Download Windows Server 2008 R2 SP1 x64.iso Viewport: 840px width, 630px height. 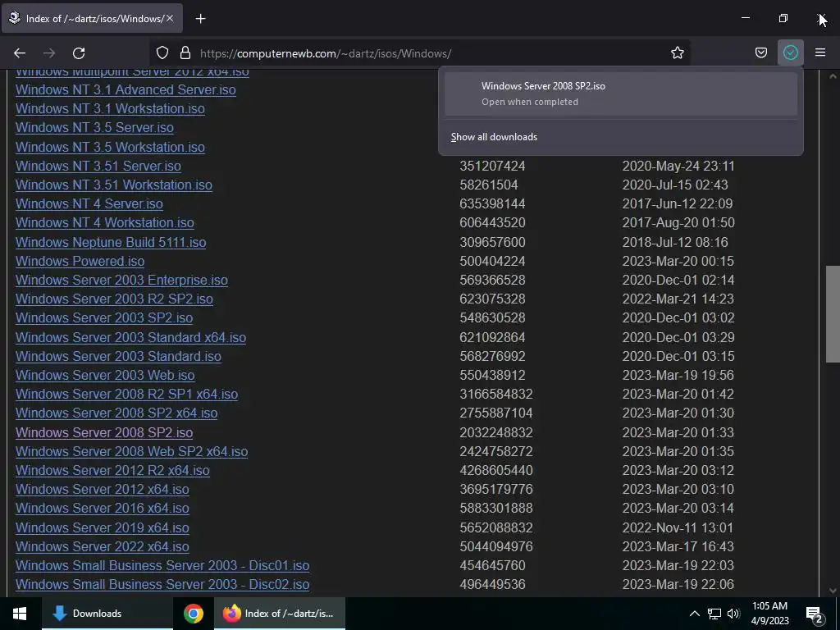[x=126, y=394]
